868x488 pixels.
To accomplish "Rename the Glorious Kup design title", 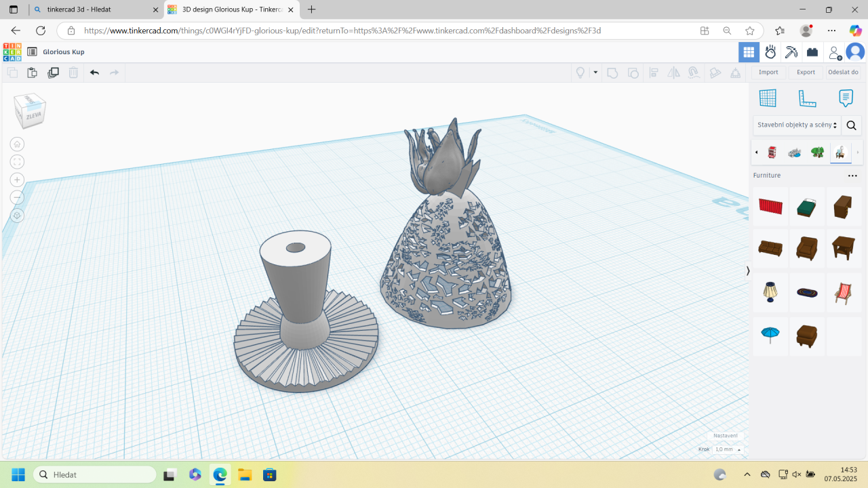I will coord(64,52).
